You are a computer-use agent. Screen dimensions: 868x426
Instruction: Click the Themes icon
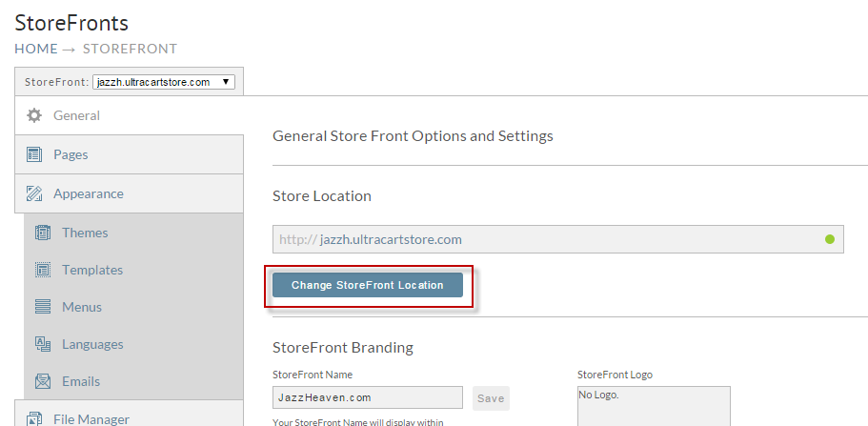pos(43,233)
